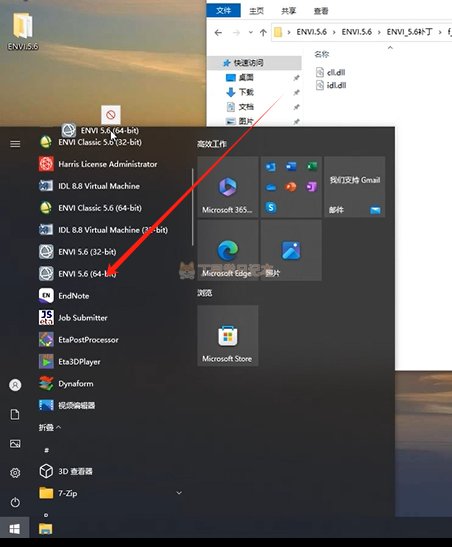Open the 3D 查看器 app
This screenshot has width=452, height=547.
(66, 471)
